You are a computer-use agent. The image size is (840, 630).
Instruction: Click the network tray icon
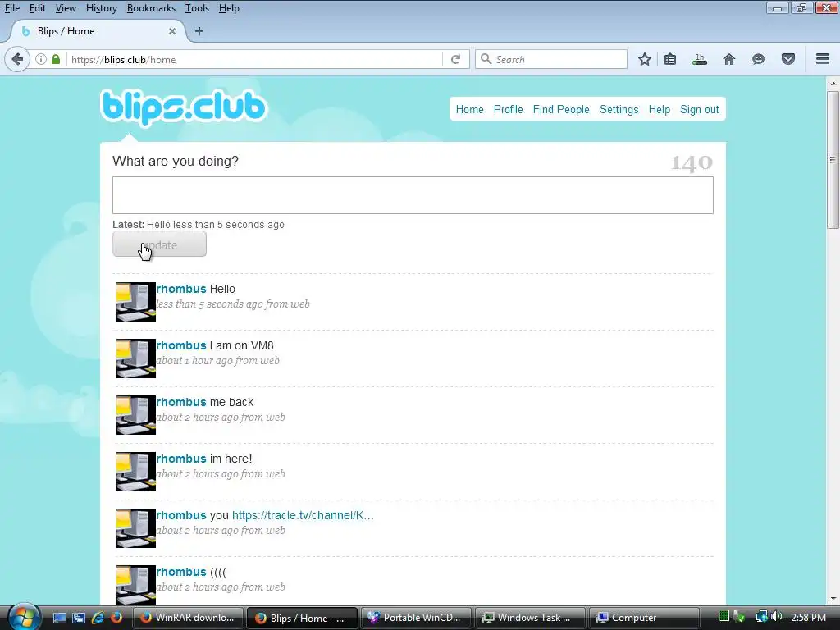(761, 617)
